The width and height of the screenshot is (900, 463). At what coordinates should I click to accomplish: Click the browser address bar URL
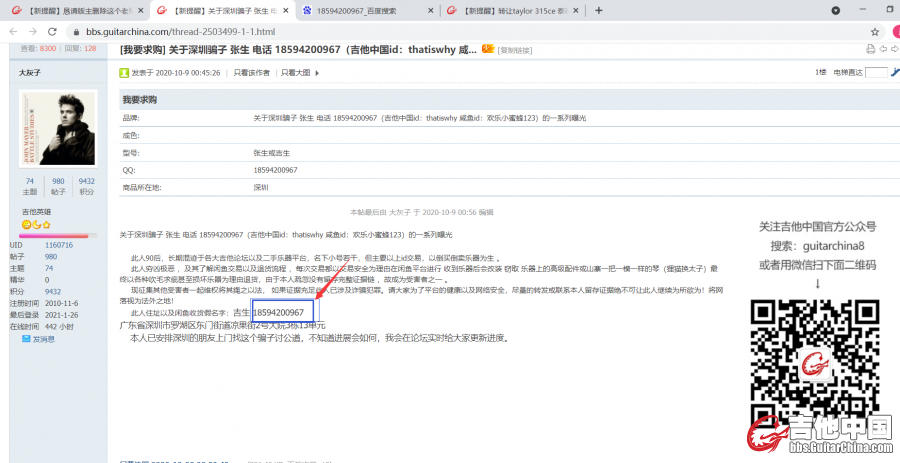(300, 31)
